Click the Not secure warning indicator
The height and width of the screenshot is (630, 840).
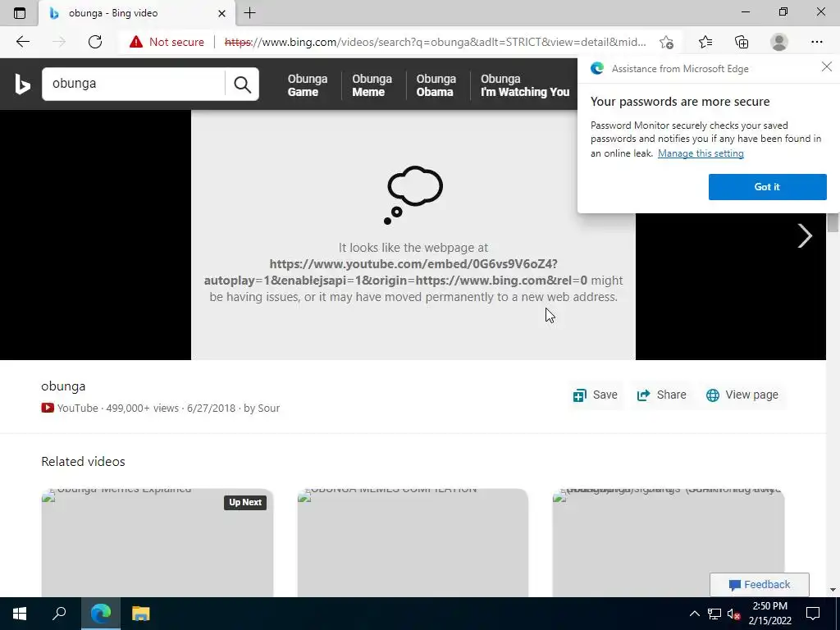(167, 42)
